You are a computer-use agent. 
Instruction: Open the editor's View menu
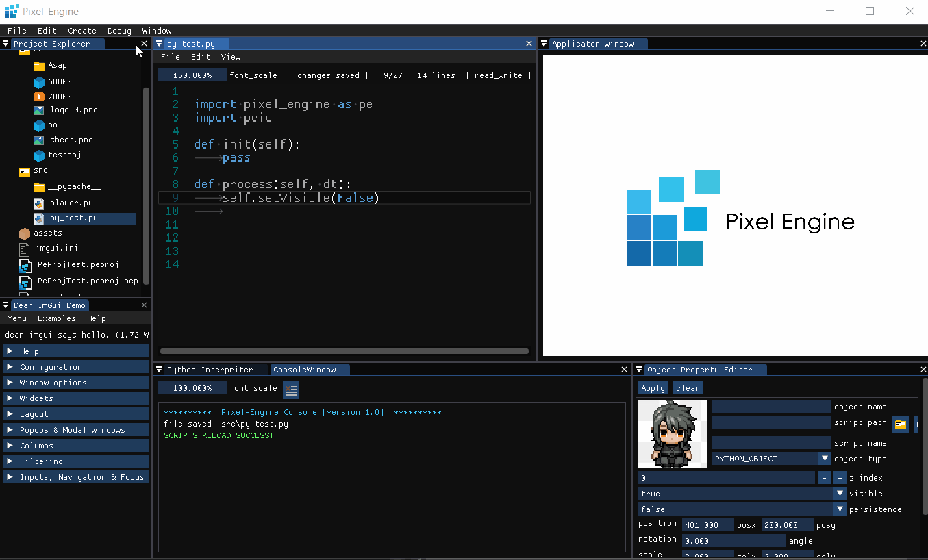(231, 57)
